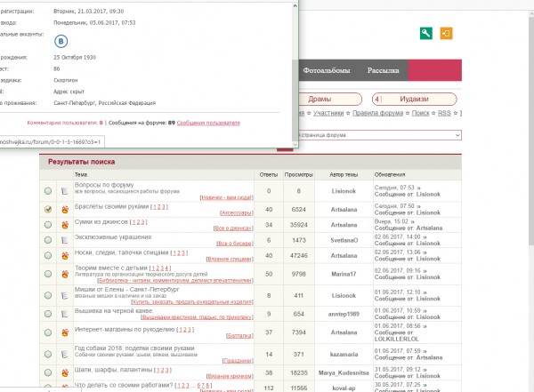Image resolution: width=534 pixels, height=392 pixels.
Task: Click the status circle for the 'Сумки из джинсов' row
Action: click(48, 225)
